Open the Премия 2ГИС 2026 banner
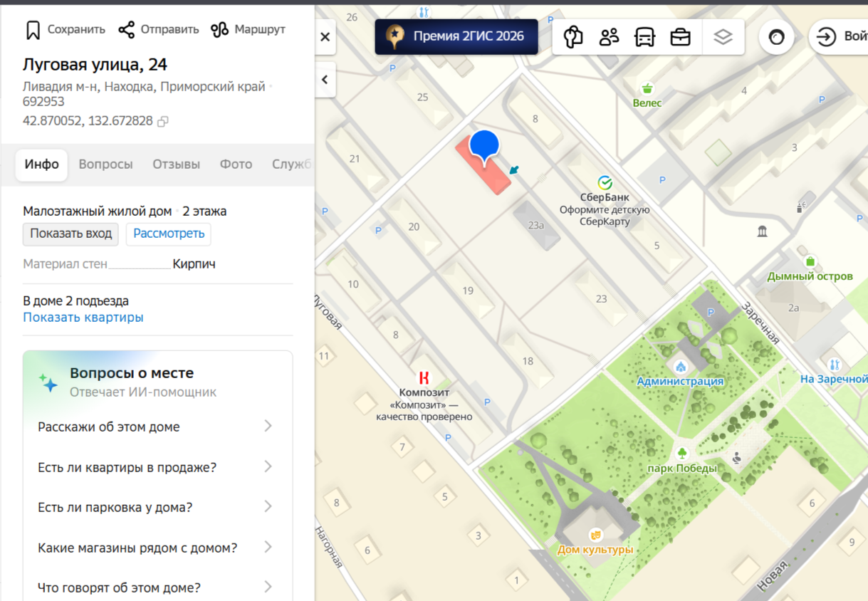 pos(456,36)
